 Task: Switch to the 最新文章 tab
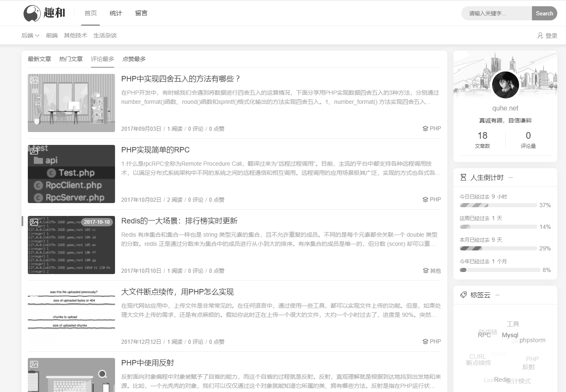39,59
